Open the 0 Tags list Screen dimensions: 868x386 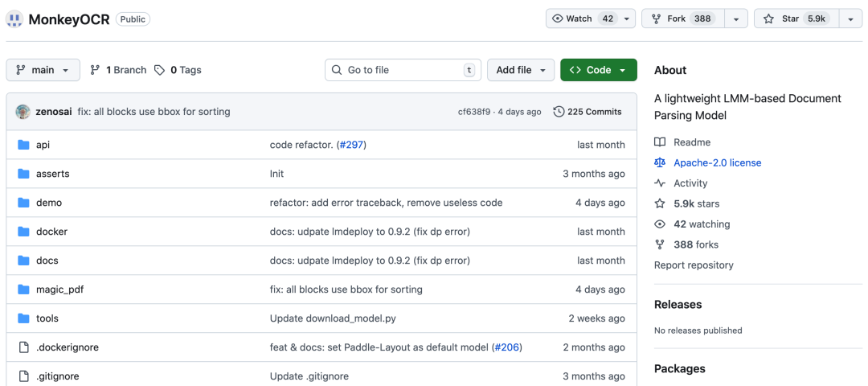pos(178,70)
